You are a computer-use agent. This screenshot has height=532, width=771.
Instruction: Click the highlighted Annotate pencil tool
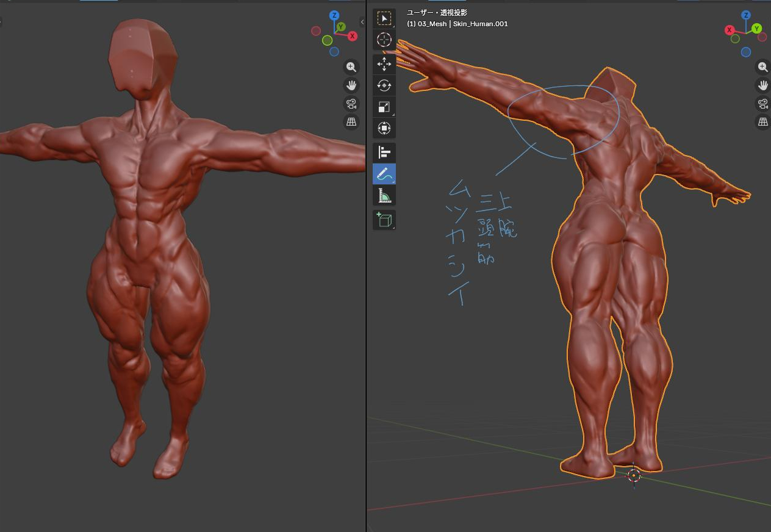pos(384,174)
